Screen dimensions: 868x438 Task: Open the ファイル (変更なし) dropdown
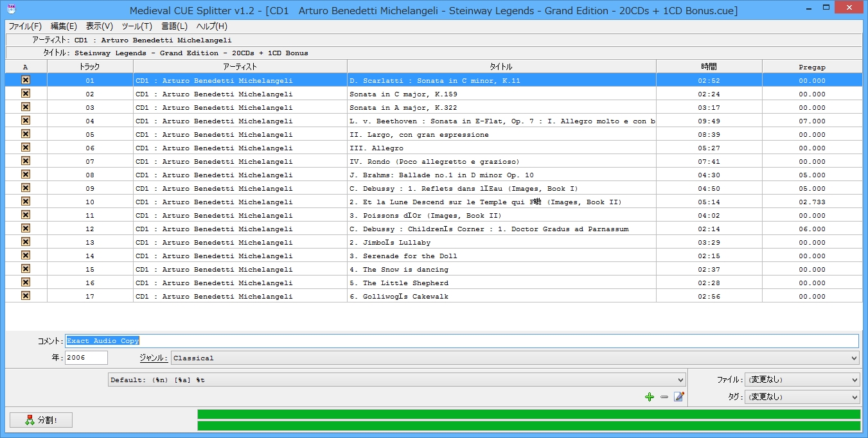pos(802,380)
